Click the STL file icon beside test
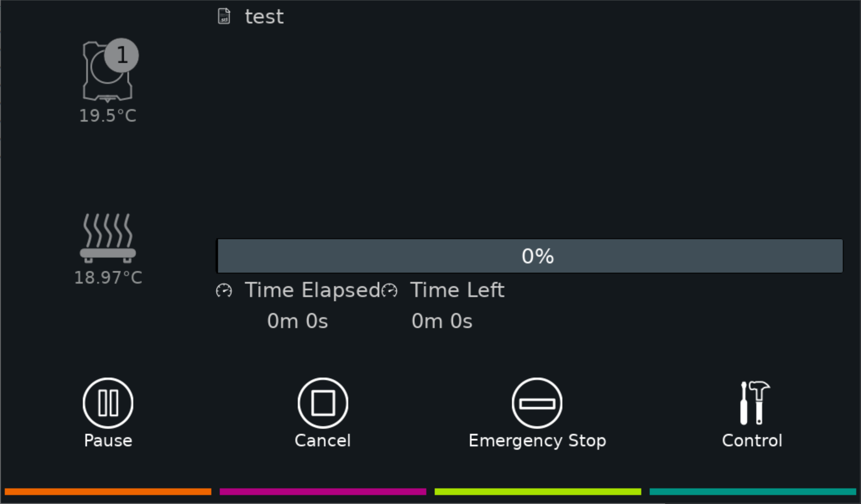 tap(224, 16)
